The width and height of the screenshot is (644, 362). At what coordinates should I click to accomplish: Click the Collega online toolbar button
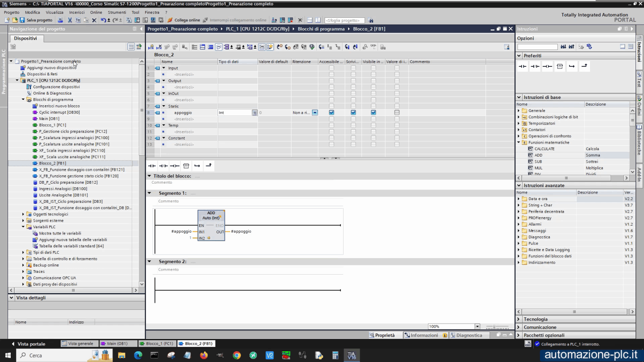point(183,20)
